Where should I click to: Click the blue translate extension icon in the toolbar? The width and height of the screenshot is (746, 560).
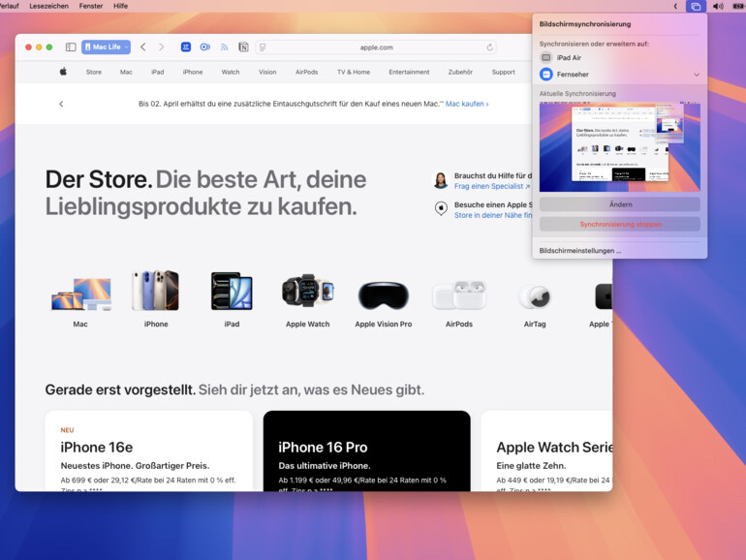186,47
